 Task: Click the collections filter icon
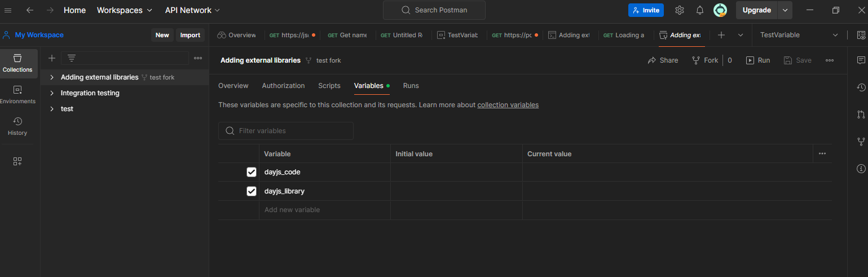[x=72, y=58]
